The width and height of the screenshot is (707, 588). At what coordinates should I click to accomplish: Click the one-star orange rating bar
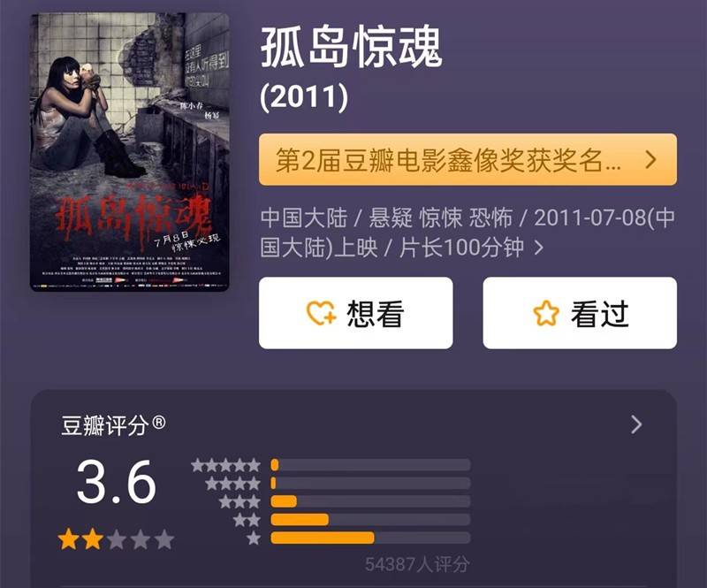click(323, 538)
